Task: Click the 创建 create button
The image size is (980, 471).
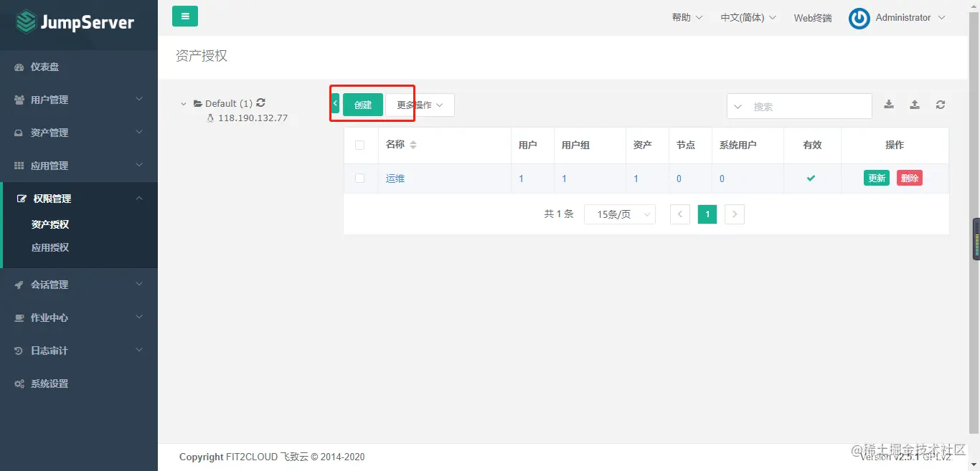Action: coord(363,105)
